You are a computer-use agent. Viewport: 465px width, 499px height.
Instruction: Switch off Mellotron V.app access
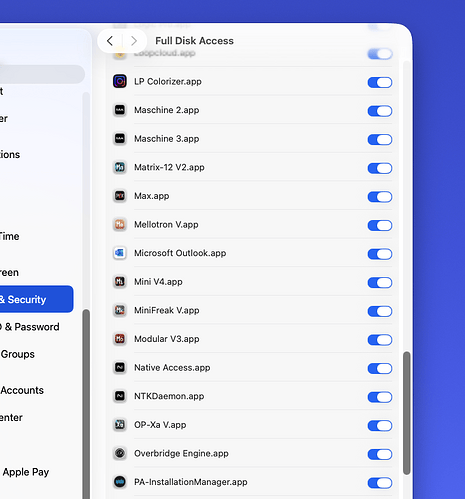tap(380, 225)
